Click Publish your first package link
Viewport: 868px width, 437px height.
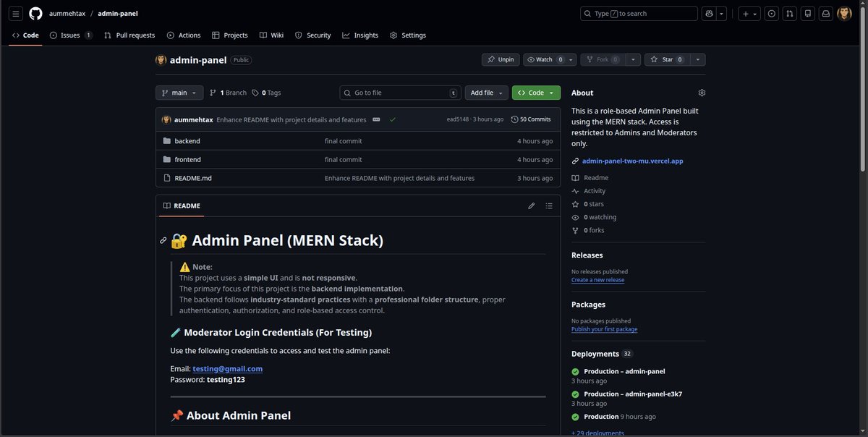click(604, 329)
